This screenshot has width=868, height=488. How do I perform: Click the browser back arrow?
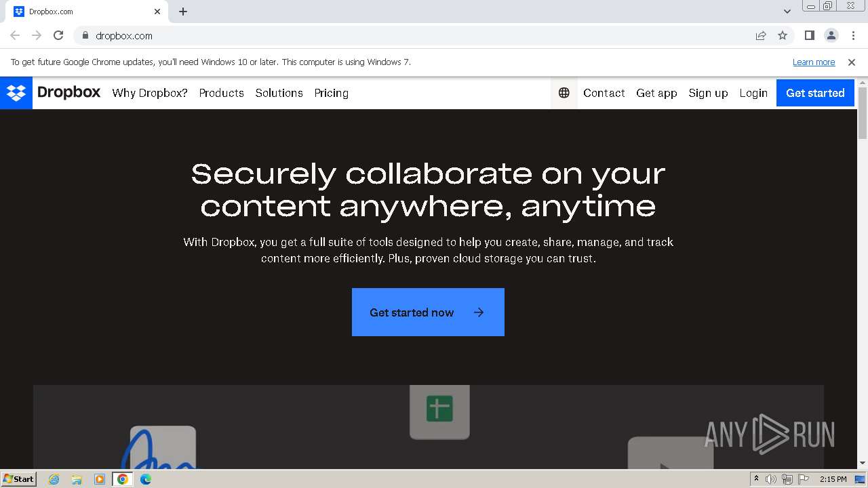15,35
